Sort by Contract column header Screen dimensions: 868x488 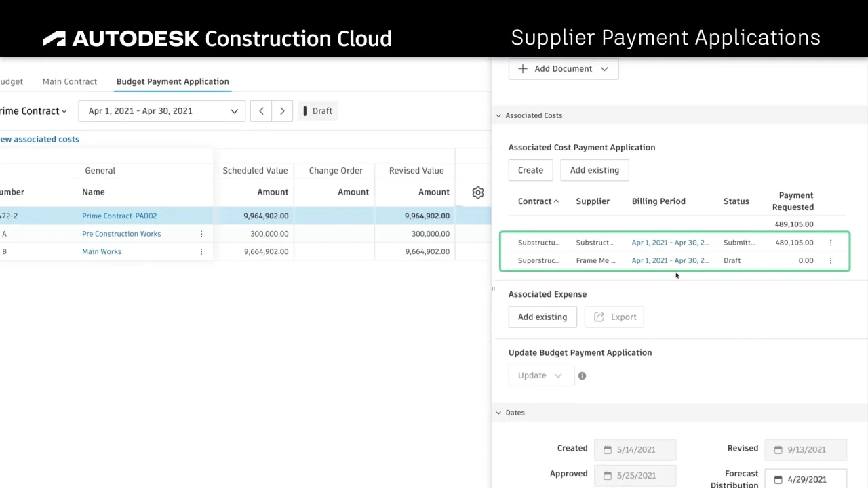(x=538, y=201)
